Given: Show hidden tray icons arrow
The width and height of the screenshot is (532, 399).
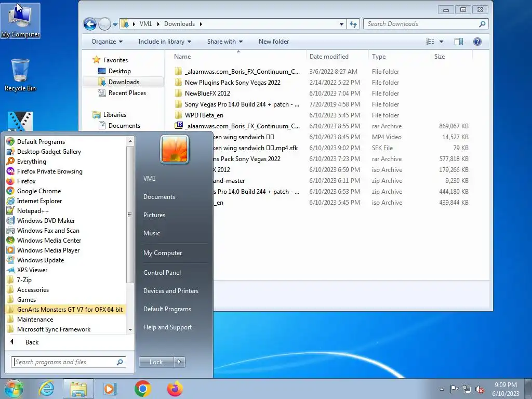Looking at the screenshot, I should coord(442,390).
